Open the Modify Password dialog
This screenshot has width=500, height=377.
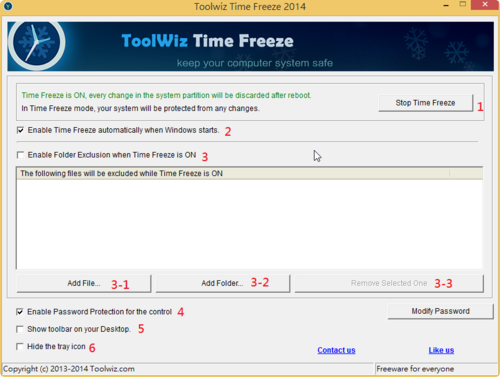440,311
